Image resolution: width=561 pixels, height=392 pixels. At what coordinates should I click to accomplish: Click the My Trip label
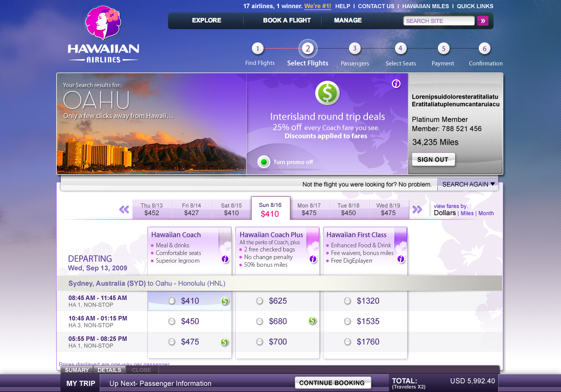pyautogui.click(x=81, y=383)
